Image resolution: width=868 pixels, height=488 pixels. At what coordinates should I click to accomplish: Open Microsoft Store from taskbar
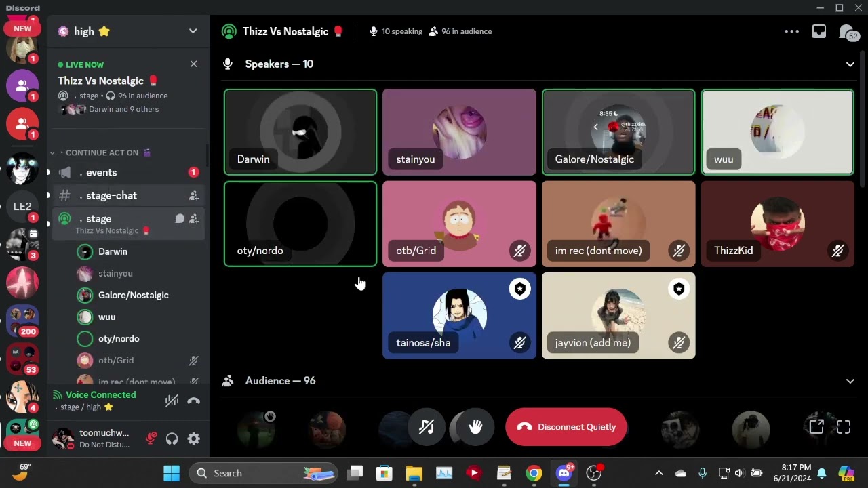384,473
